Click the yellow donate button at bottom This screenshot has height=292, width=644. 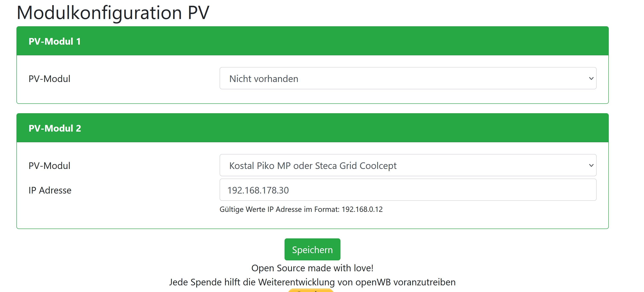311,291
